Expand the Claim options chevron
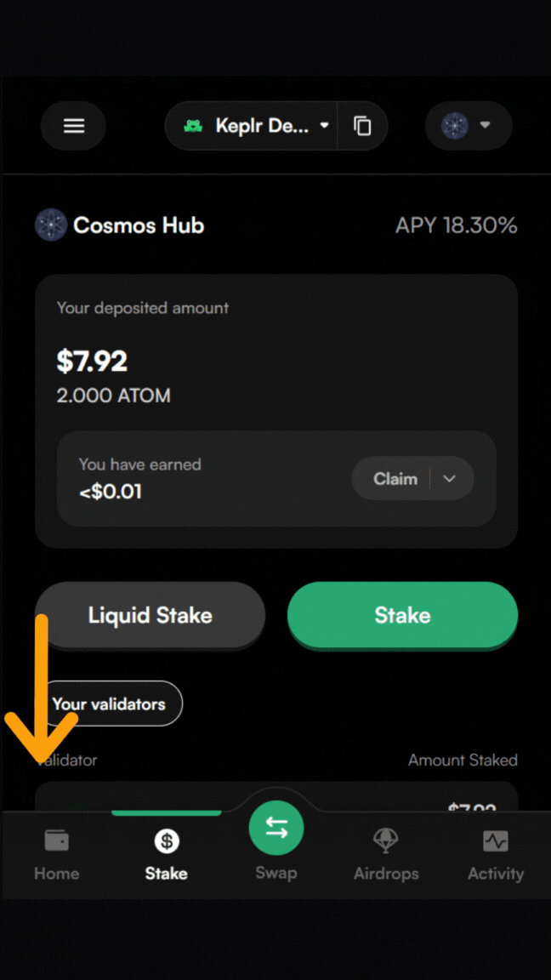 tap(450, 479)
